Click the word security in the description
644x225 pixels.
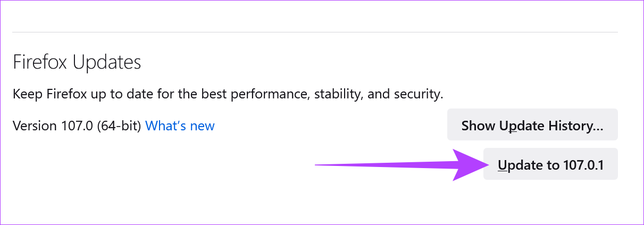click(417, 95)
